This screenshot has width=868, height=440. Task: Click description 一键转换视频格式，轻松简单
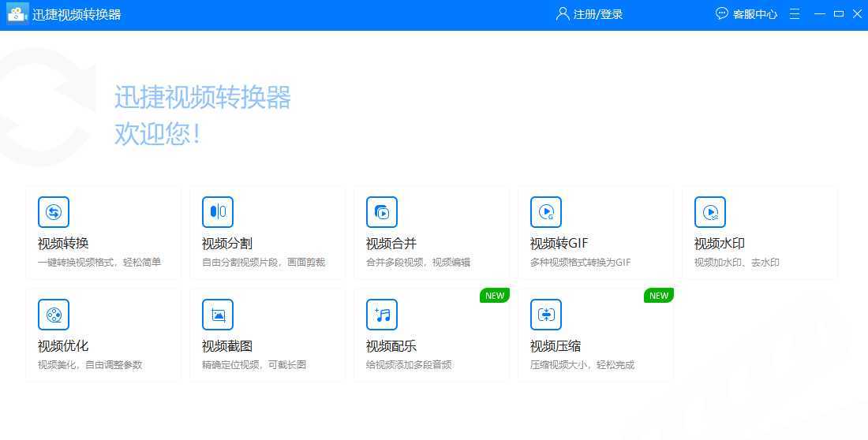99,263
